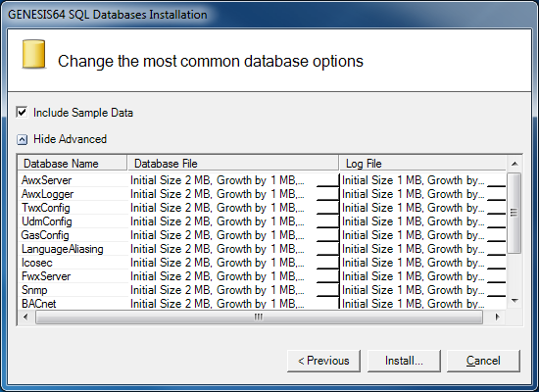Click the Database File column header
Screen dimensions: 539x392
pos(233,164)
